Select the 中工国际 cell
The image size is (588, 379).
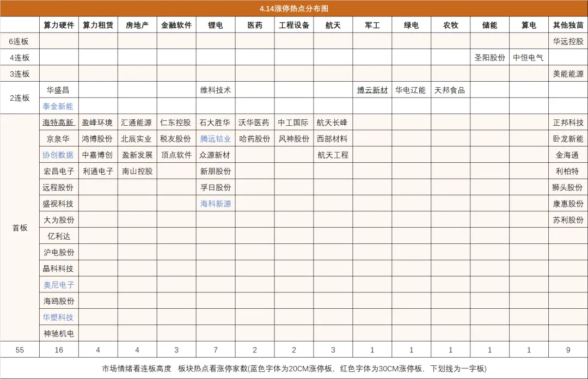point(293,123)
